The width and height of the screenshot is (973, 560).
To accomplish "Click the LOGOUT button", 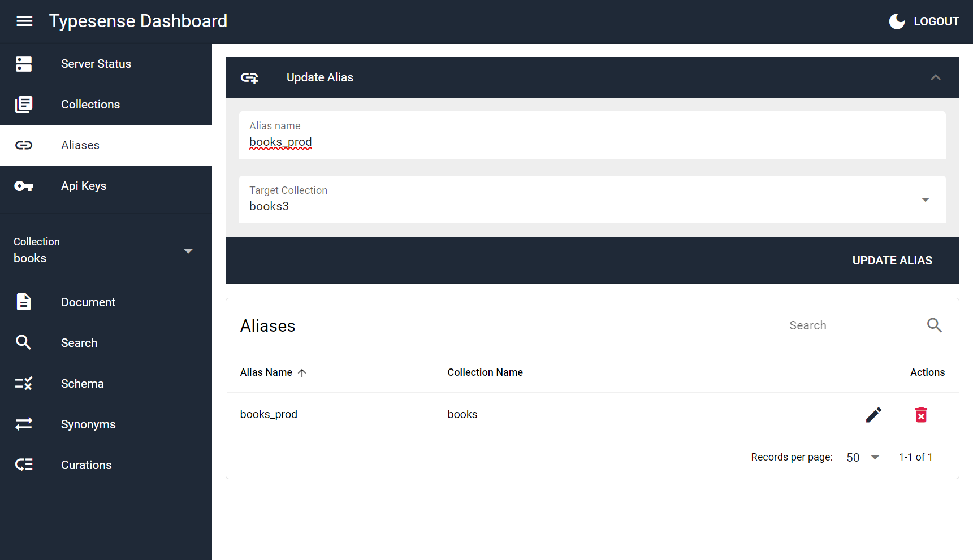I will pyautogui.click(x=936, y=21).
